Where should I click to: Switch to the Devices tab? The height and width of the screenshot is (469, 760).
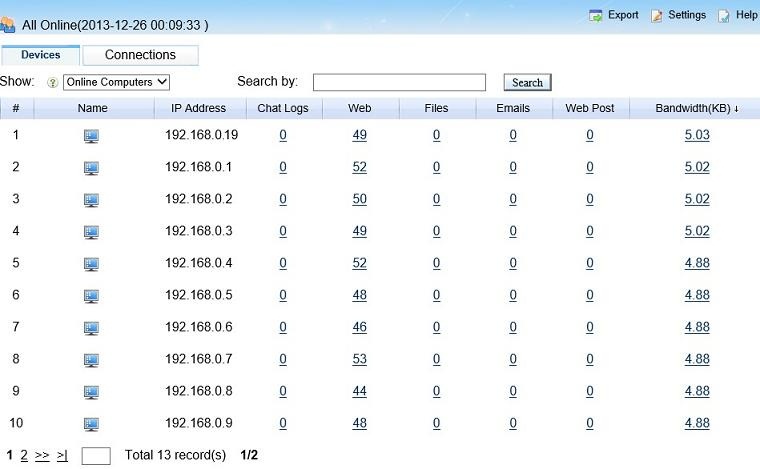click(41, 55)
